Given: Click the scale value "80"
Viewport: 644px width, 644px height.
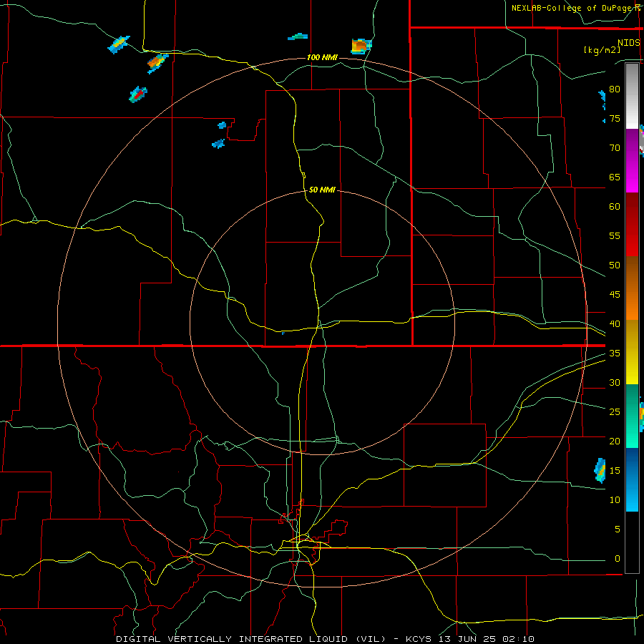Looking at the screenshot, I should click(x=615, y=89).
